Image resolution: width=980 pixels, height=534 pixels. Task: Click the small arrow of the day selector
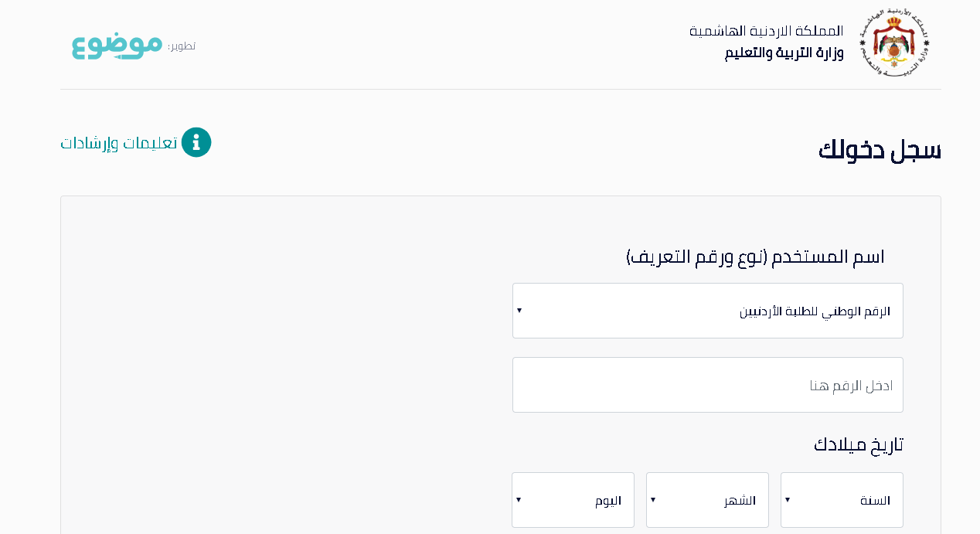click(x=519, y=500)
